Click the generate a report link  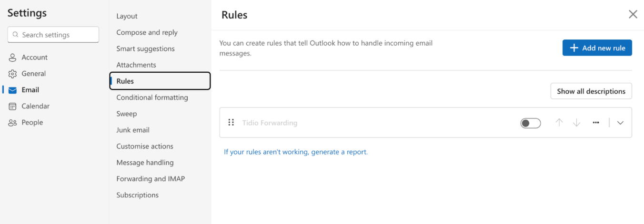[x=296, y=152]
